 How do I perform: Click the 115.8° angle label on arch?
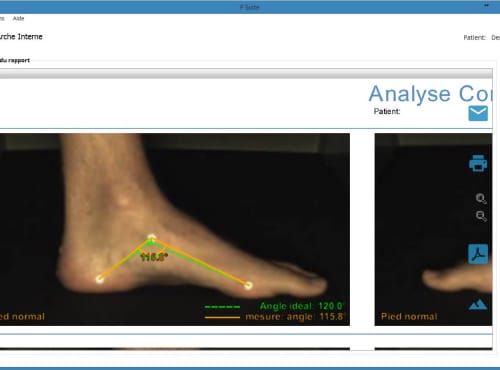[x=154, y=257]
